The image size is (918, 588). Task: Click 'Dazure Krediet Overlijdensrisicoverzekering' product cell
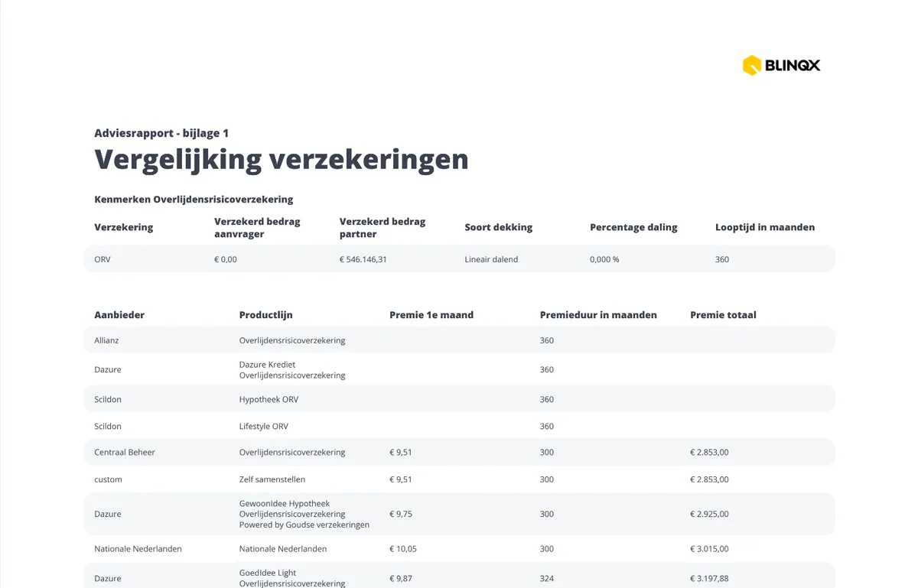pos(292,370)
